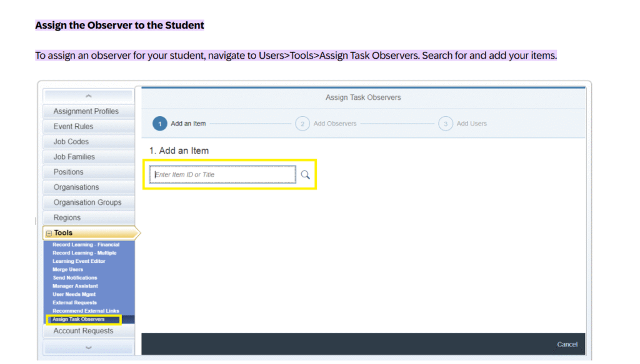The height and width of the screenshot is (364, 640).
Task: Open Record Learning - Financial link
Action: point(86,245)
